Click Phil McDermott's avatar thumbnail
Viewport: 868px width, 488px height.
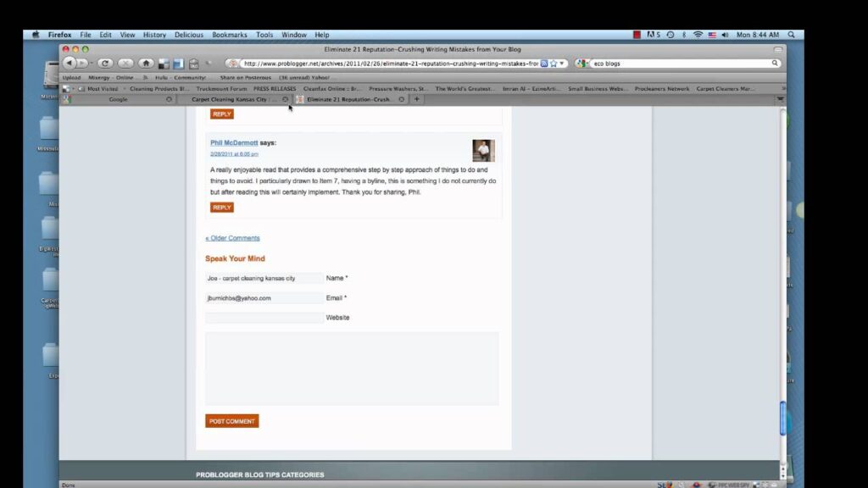pos(483,151)
